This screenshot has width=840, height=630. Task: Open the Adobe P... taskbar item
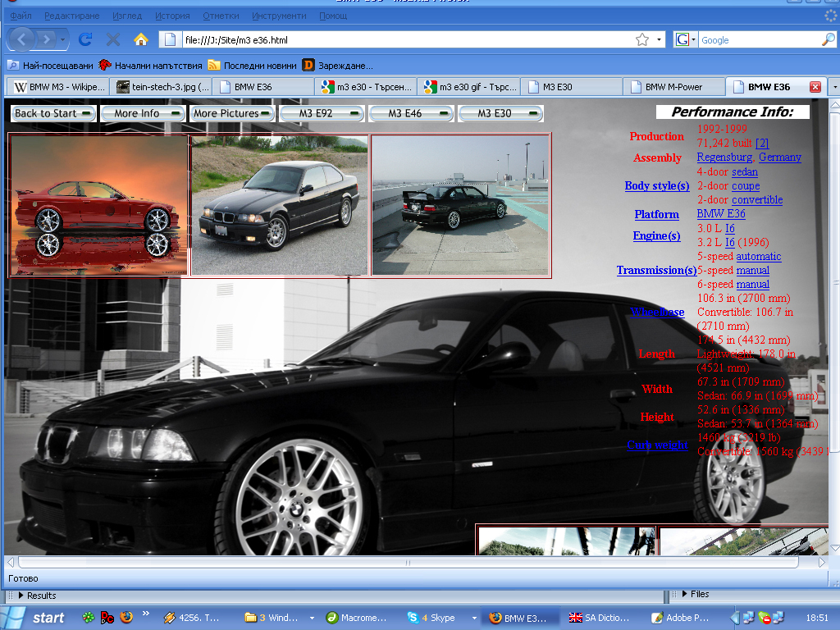pyautogui.click(x=682, y=618)
